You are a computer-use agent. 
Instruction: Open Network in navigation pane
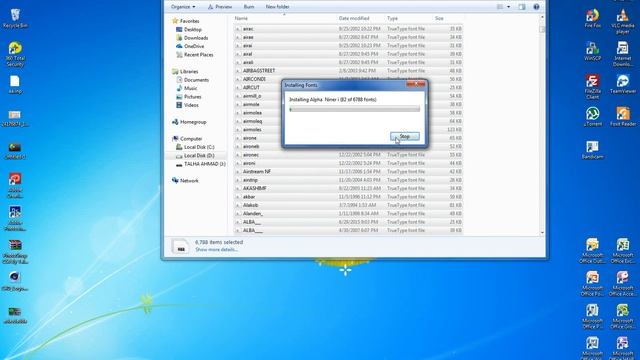click(x=189, y=180)
